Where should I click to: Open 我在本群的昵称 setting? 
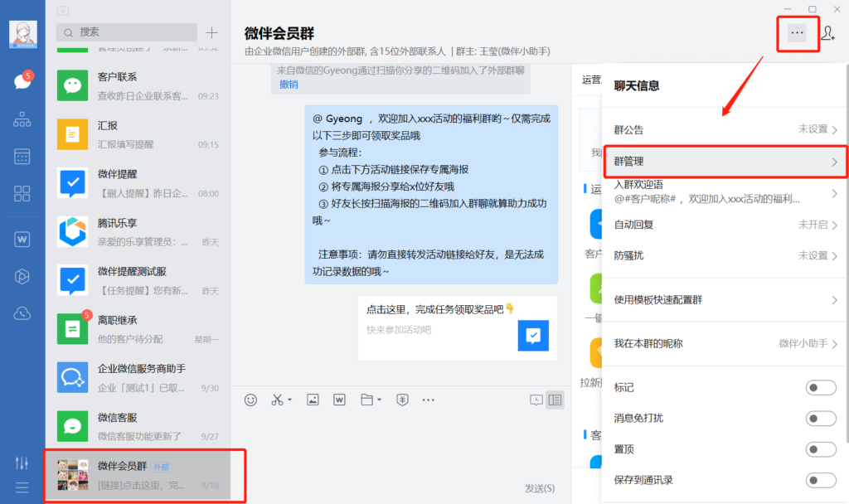click(725, 344)
